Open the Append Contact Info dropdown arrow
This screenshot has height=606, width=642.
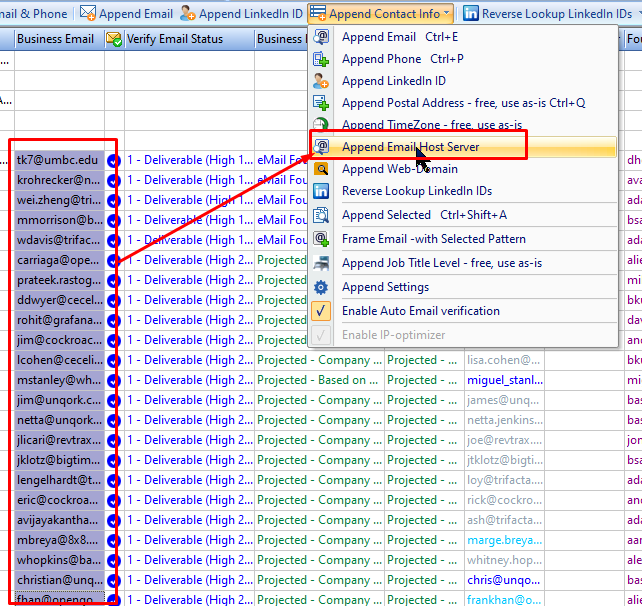click(446, 13)
